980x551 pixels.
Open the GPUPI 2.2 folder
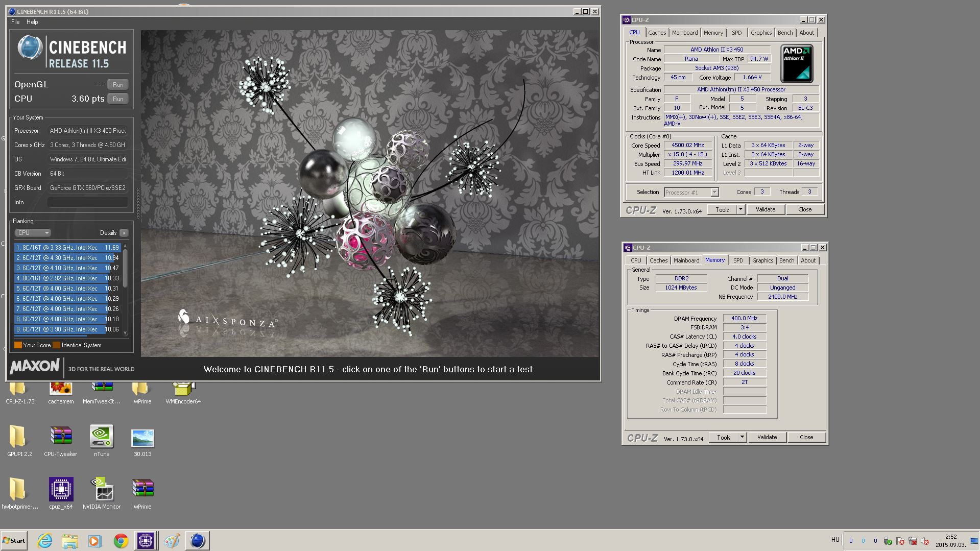(19, 441)
